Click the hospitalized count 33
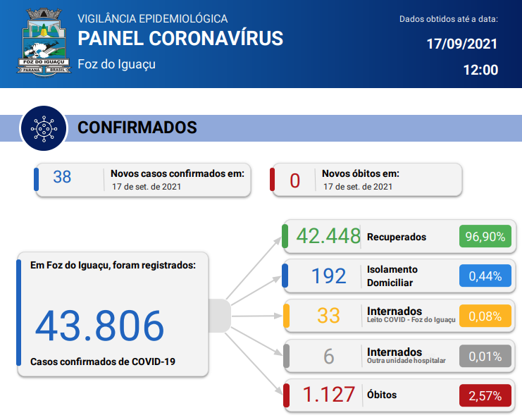This screenshot has width=522, height=420. 328,316
